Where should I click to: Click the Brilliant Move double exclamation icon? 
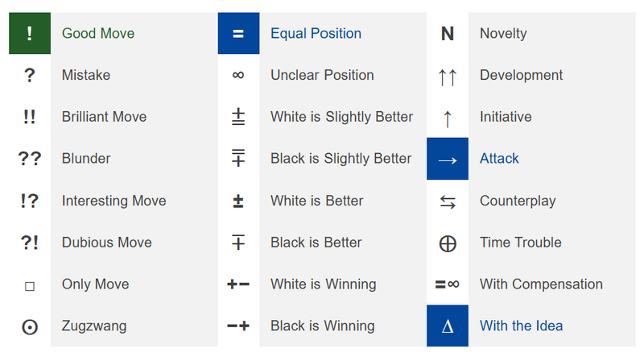click(x=30, y=117)
